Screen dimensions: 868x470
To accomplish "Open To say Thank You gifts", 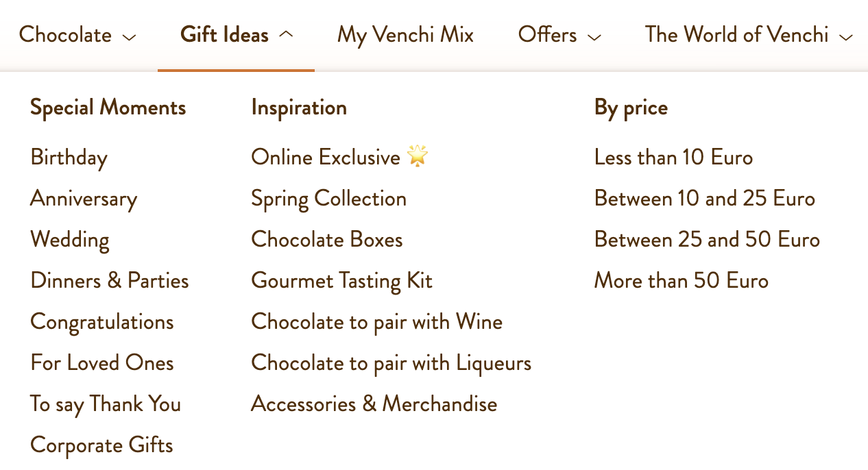I will coord(106,404).
